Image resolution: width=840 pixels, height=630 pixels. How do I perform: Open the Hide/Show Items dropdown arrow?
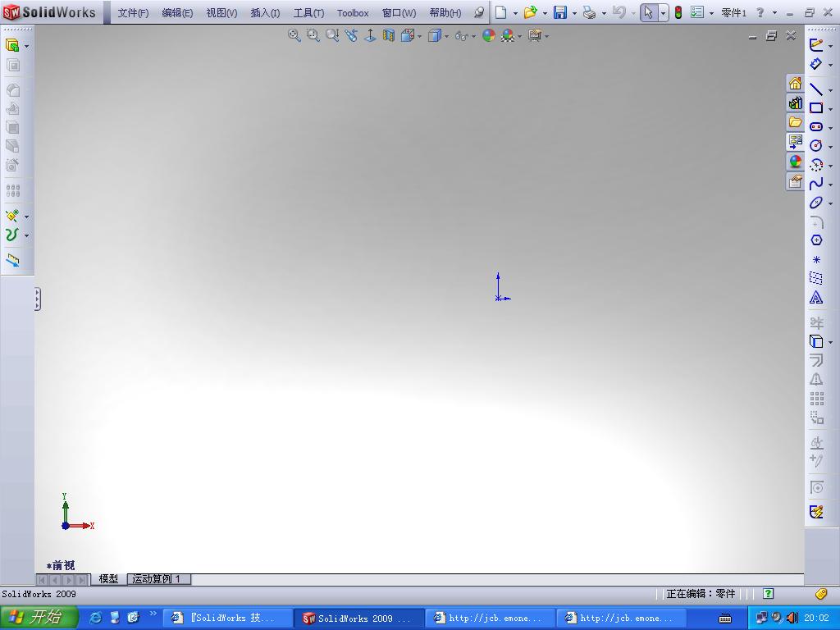[x=473, y=36]
